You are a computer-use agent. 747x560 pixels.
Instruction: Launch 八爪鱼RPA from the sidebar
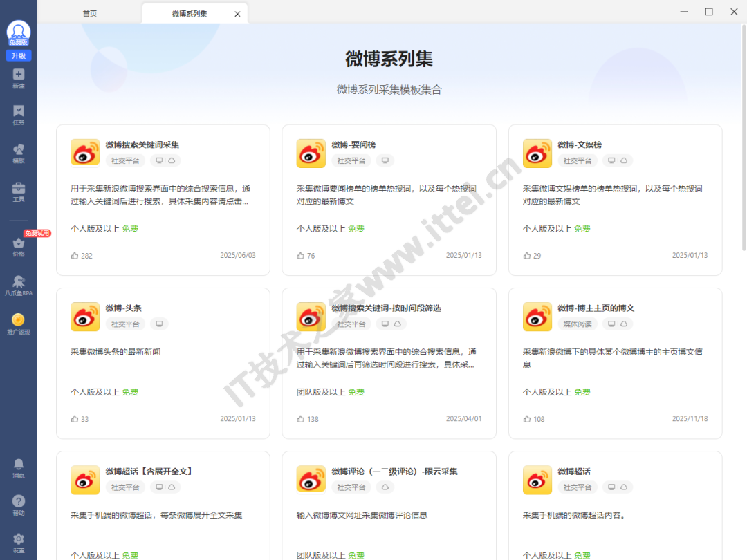pyautogui.click(x=19, y=282)
